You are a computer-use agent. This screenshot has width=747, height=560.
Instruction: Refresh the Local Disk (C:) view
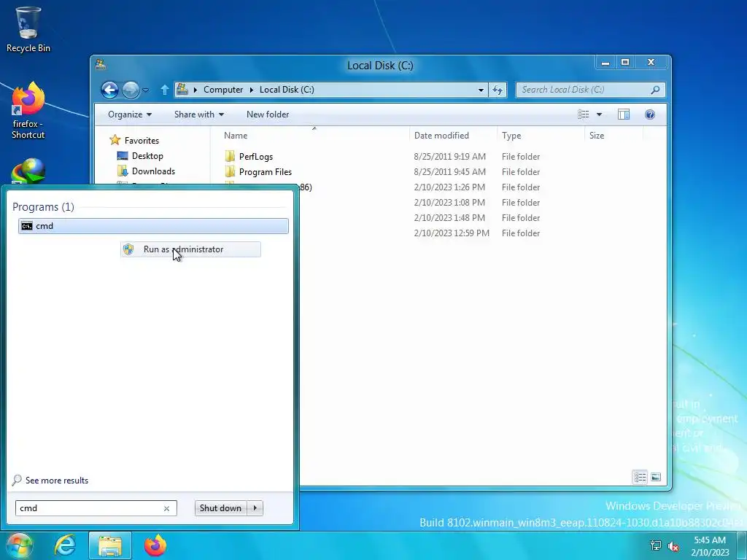click(498, 90)
